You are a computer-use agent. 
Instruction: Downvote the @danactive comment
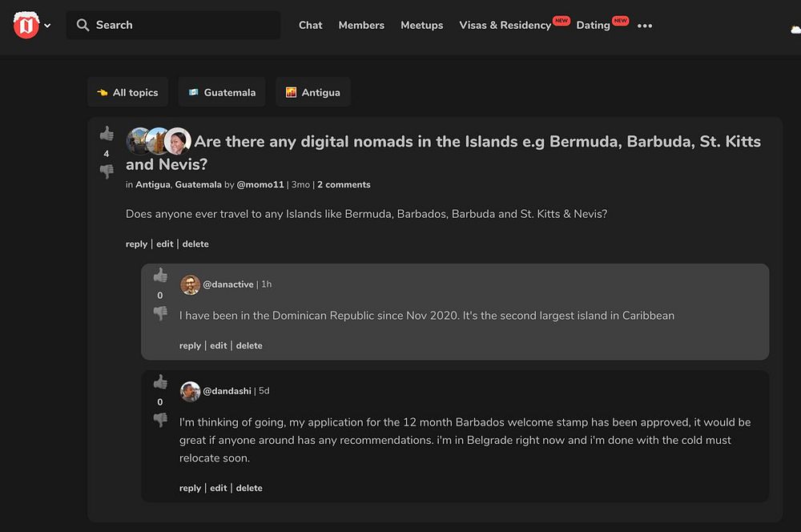pos(160,313)
